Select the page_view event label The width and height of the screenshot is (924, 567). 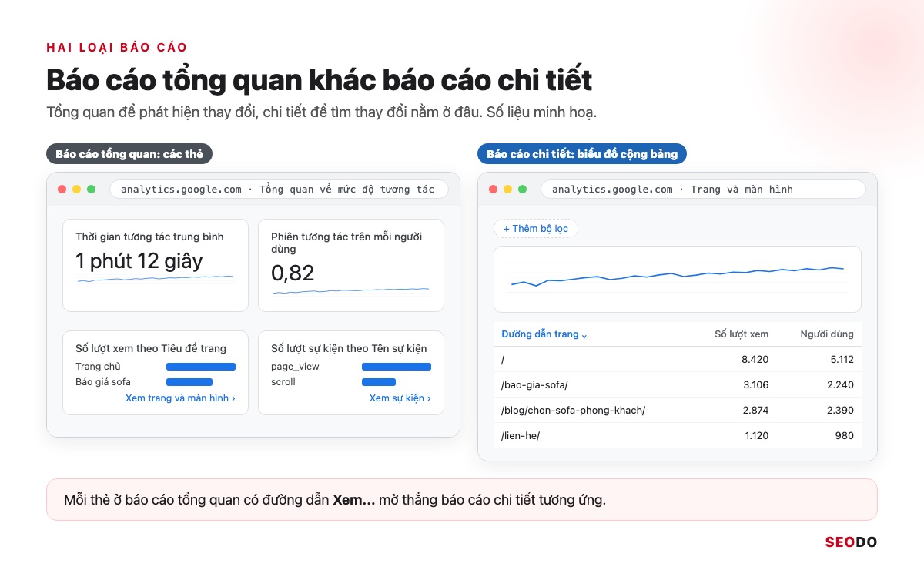coord(295,367)
